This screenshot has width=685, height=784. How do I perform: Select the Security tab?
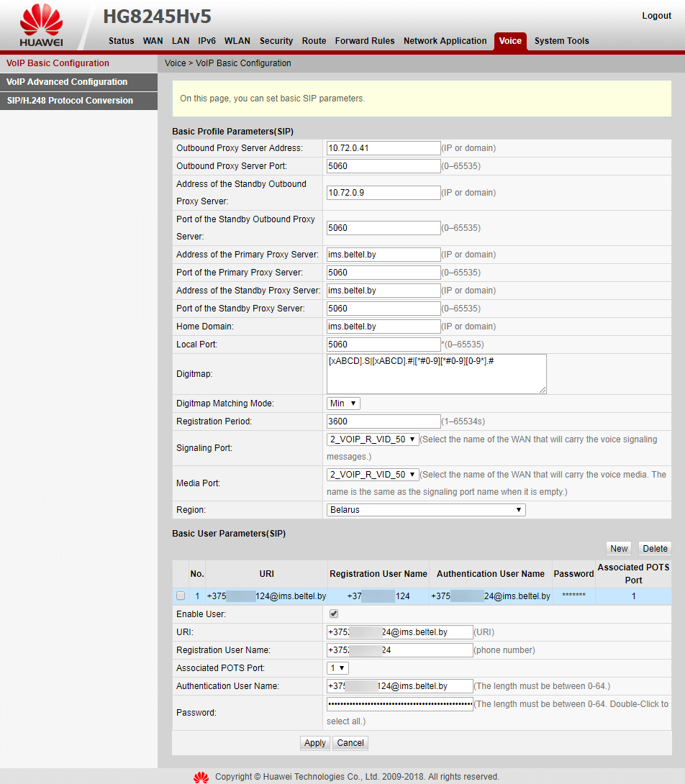click(276, 41)
